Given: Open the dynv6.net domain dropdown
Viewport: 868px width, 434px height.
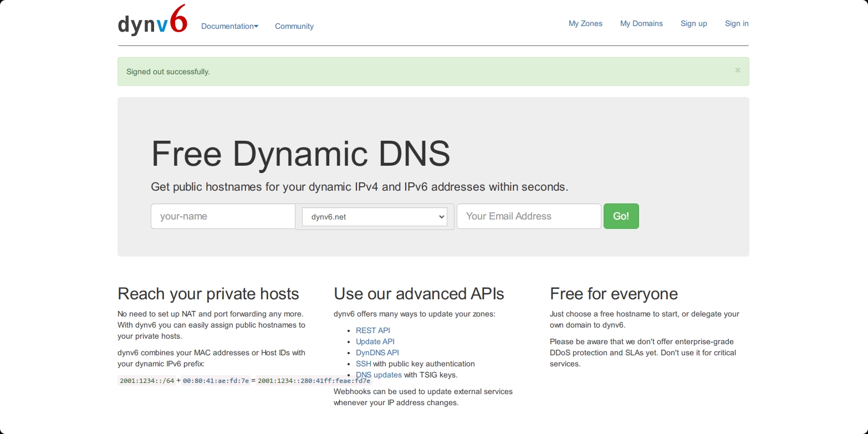Looking at the screenshot, I should click(375, 217).
